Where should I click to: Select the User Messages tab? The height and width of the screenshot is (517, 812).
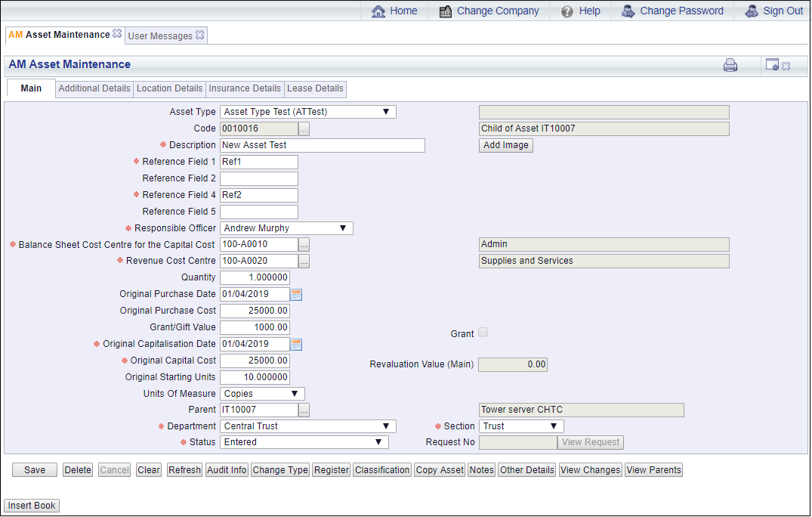pos(160,36)
